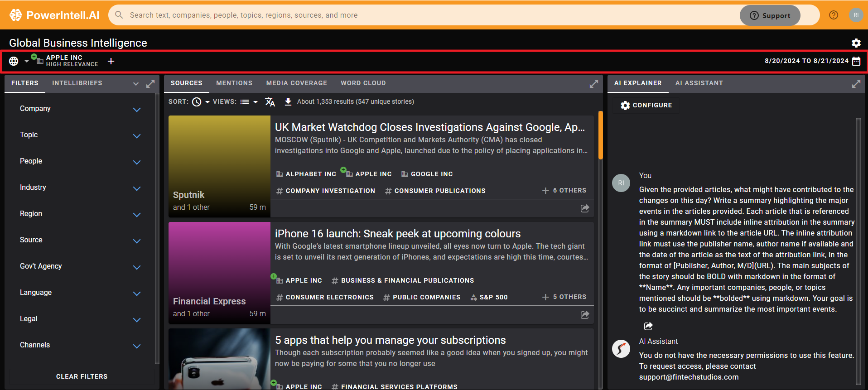
Task: Download the results with download icon
Action: pos(288,101)
